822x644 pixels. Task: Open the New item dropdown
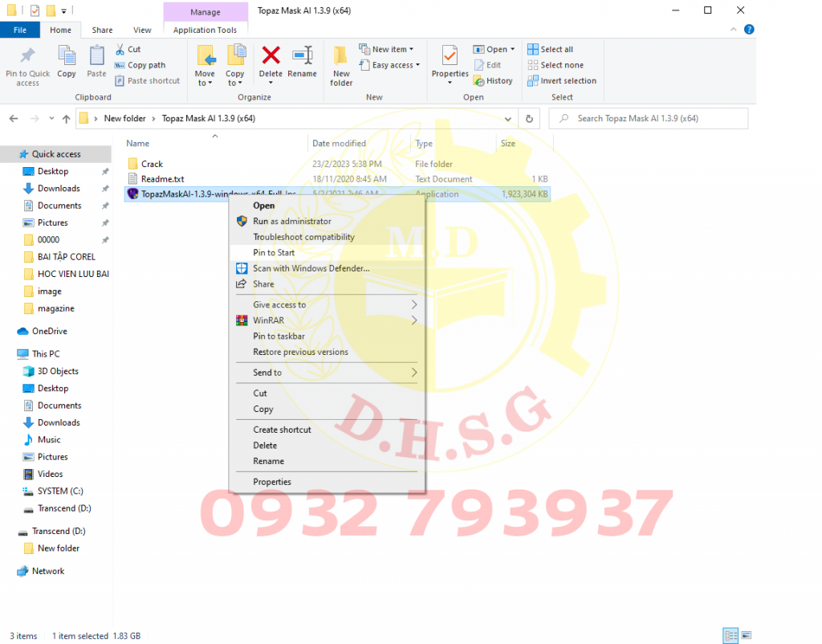386,49
